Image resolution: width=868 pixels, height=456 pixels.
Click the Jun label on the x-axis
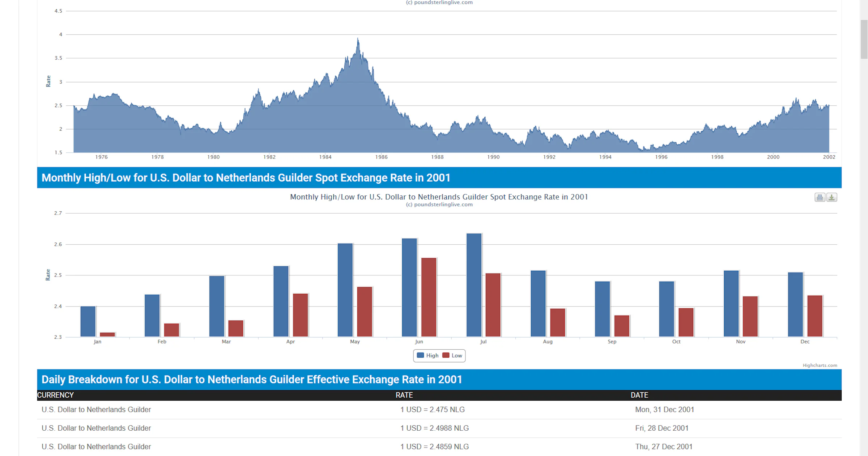(419, 342)
